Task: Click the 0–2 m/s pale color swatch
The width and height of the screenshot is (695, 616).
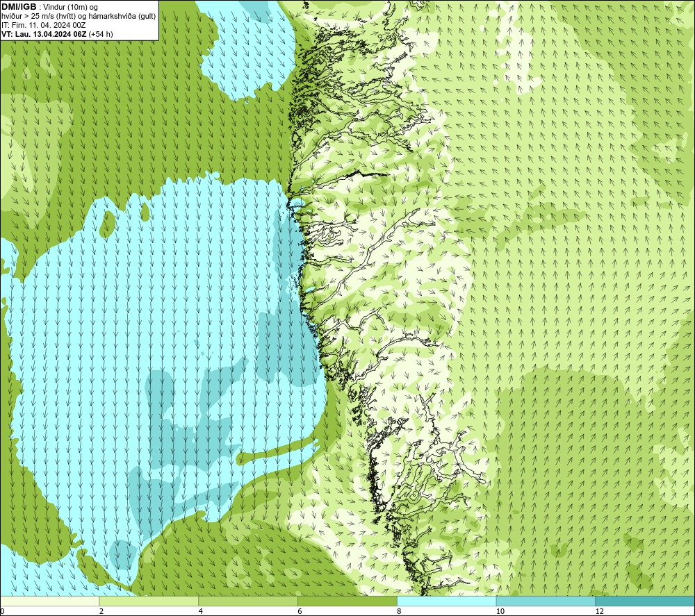Action: [x=50, y=601]
